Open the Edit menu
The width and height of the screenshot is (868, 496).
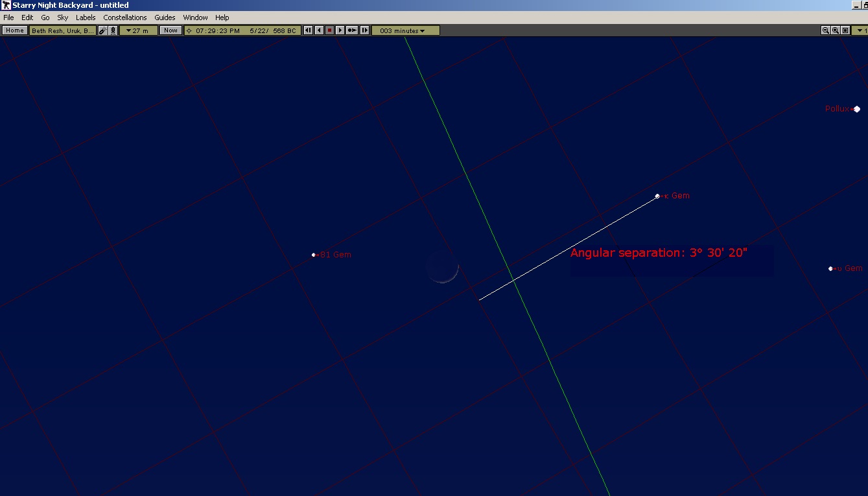[27, 18]
